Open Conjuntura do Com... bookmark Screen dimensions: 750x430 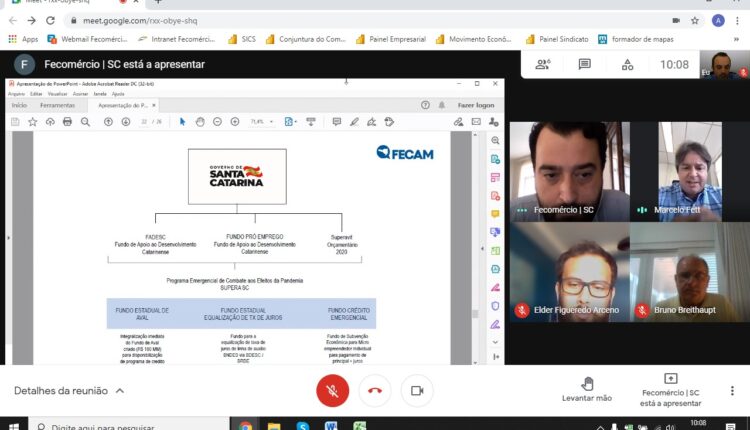pos(306,39)
